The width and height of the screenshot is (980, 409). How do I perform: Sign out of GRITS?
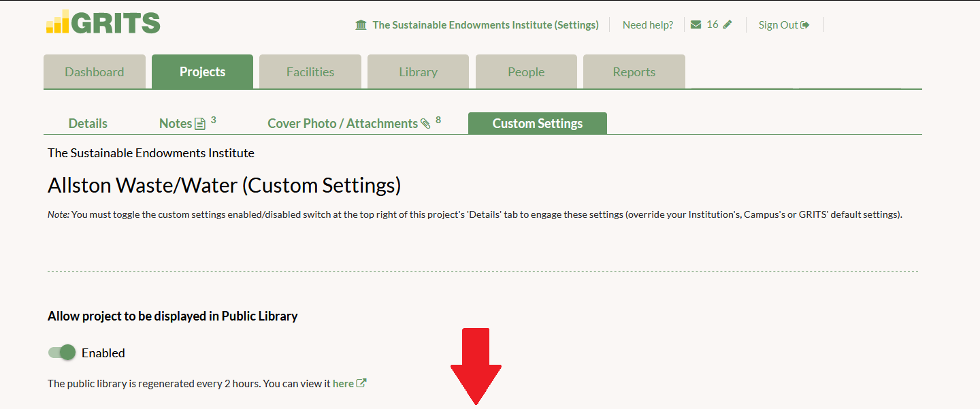tap(784, 24)
